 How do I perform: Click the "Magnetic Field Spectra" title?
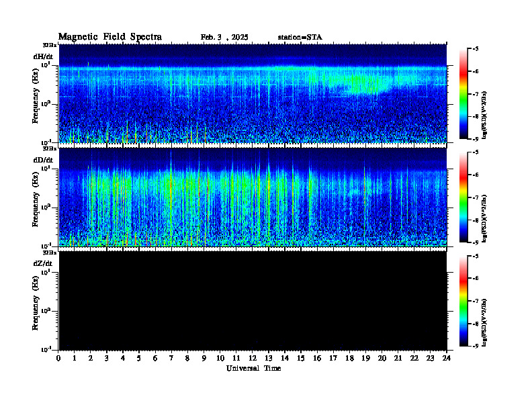pyautogui.click(x=110, y=37)
